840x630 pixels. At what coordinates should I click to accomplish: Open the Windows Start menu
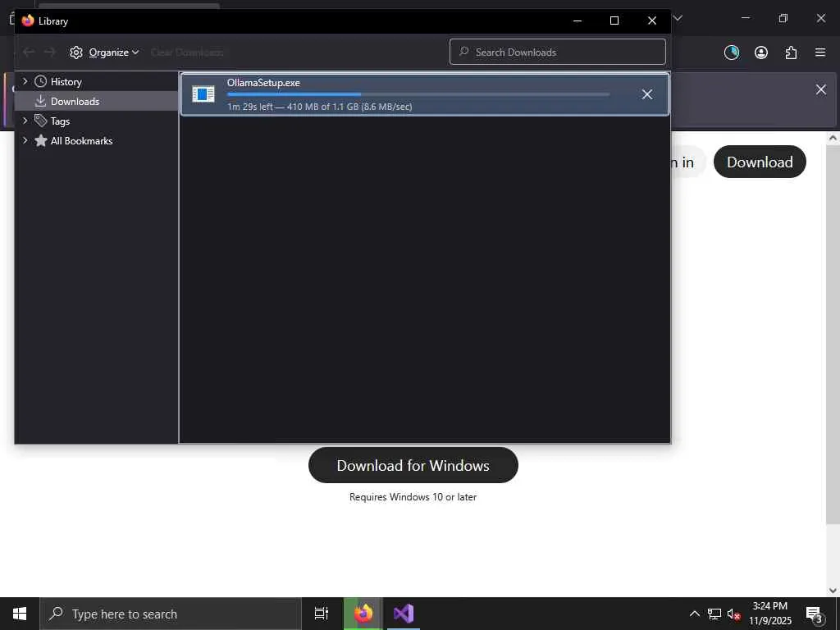20,614
